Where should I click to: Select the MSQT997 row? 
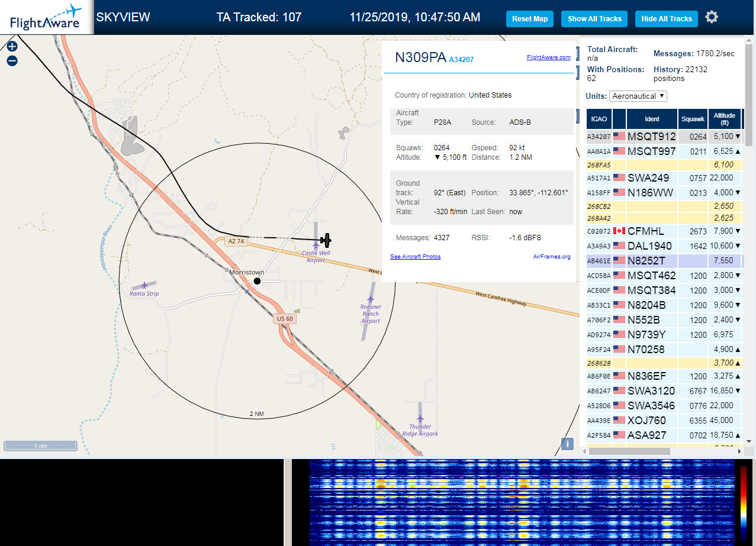[664, 151]
